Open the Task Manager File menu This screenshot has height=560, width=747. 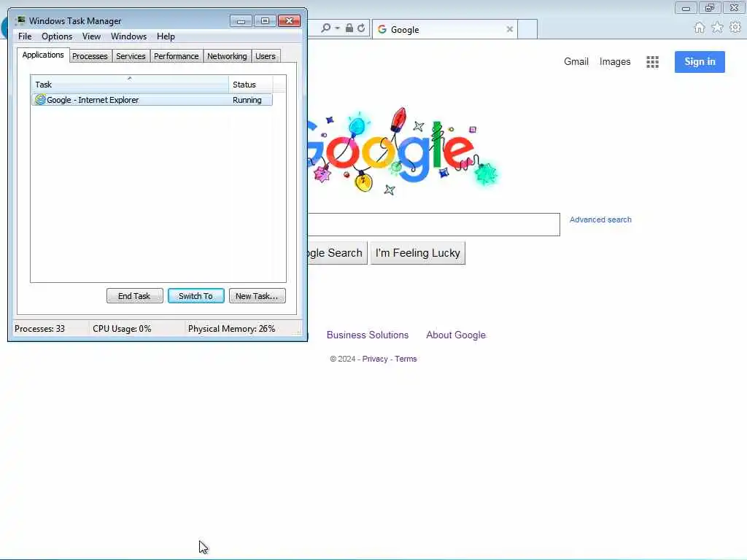pyautogui.click(x=25, y=36)
